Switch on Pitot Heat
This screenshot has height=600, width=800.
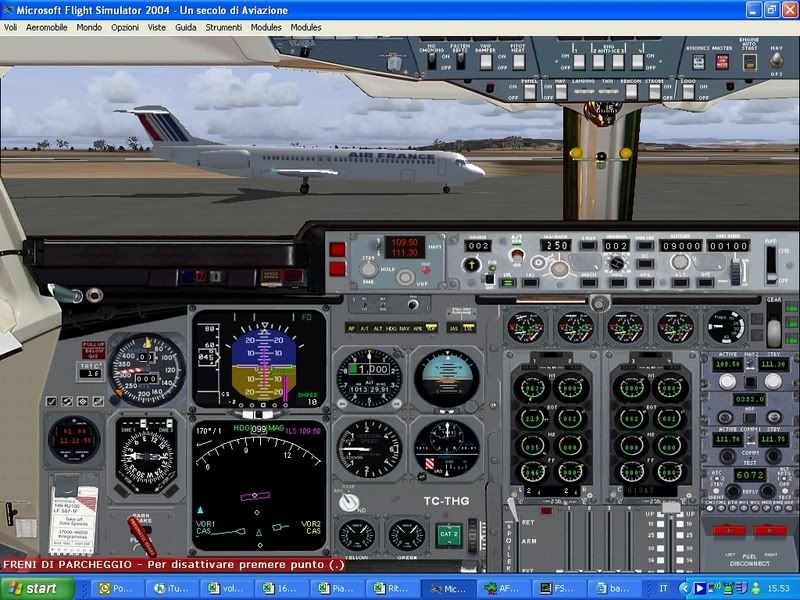[518, 62]
